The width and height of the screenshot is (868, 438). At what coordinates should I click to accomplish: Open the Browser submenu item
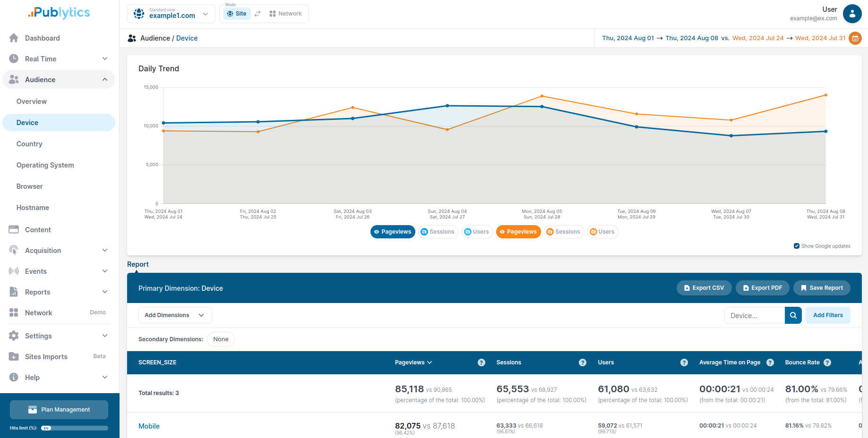pyautogui.click(x=59, y=186)
